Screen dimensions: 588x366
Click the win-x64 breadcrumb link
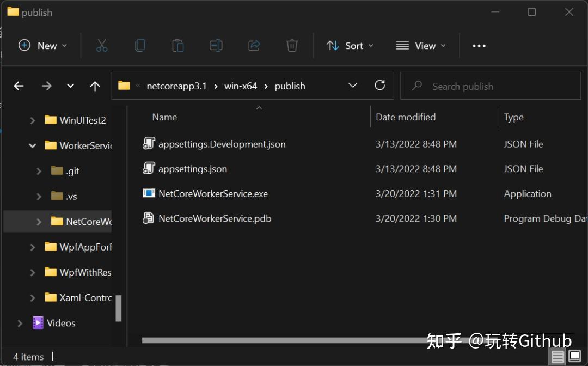pos(241,86)
